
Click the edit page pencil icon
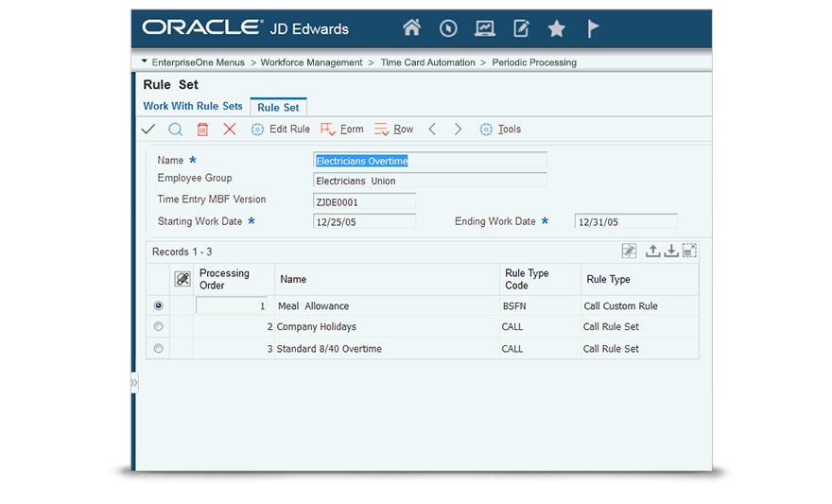point(521,28)
